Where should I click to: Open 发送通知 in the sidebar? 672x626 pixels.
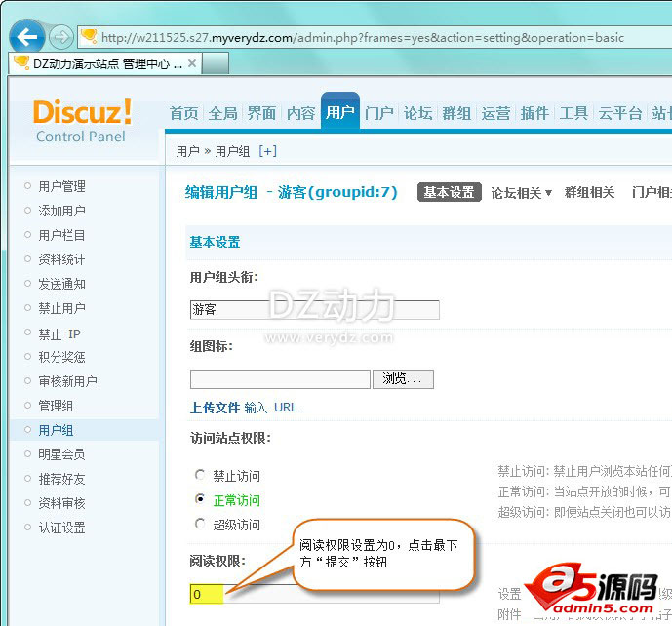[61, 284]
